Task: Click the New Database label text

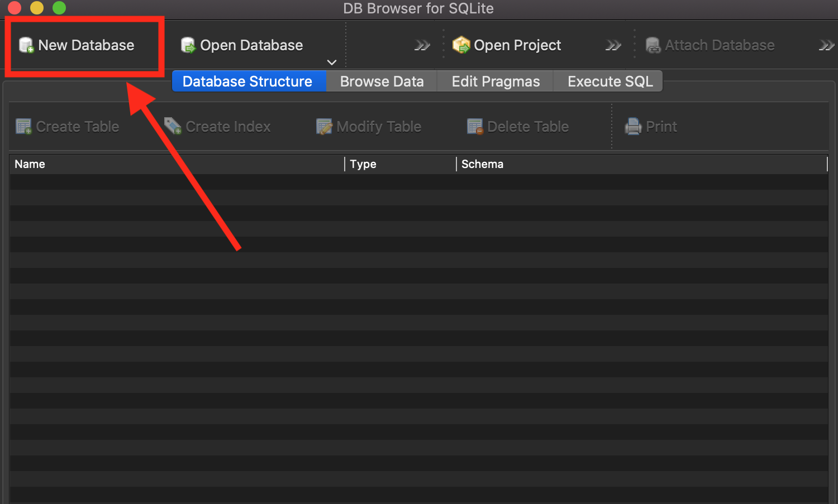Action: coord(86,45)
